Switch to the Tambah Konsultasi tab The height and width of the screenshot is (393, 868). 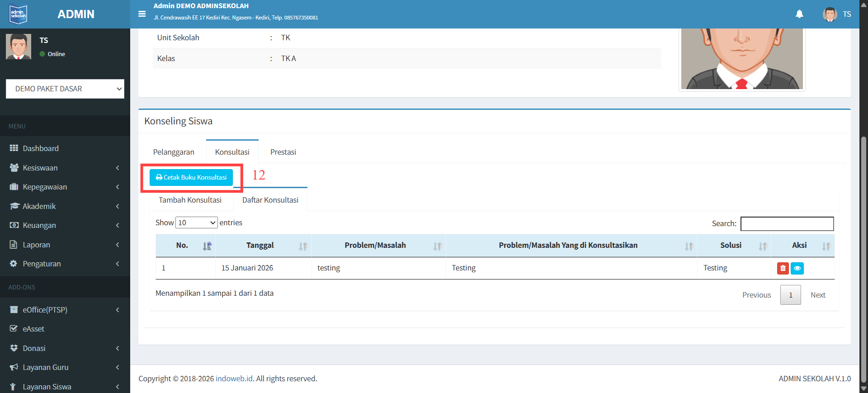(x=190, y=200)
